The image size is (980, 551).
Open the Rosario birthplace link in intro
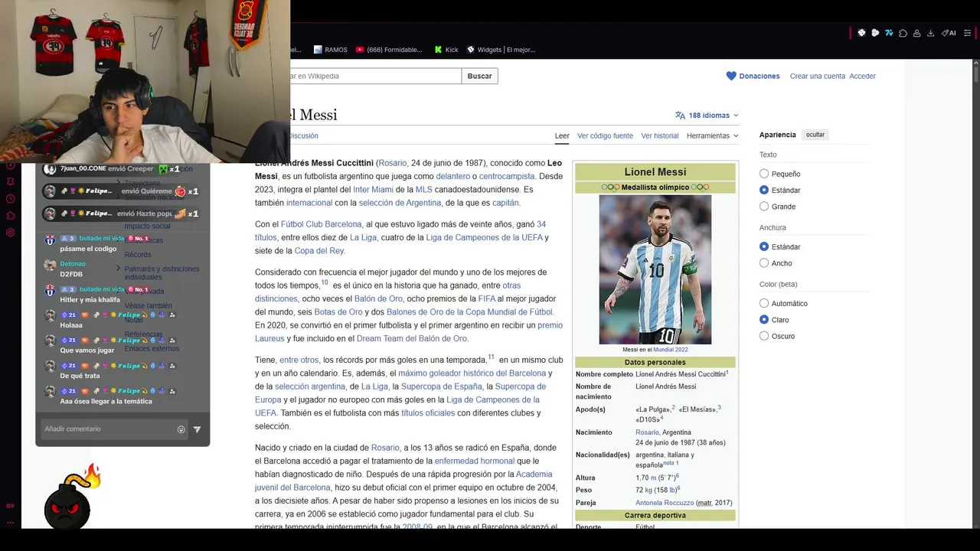(392, 163)
